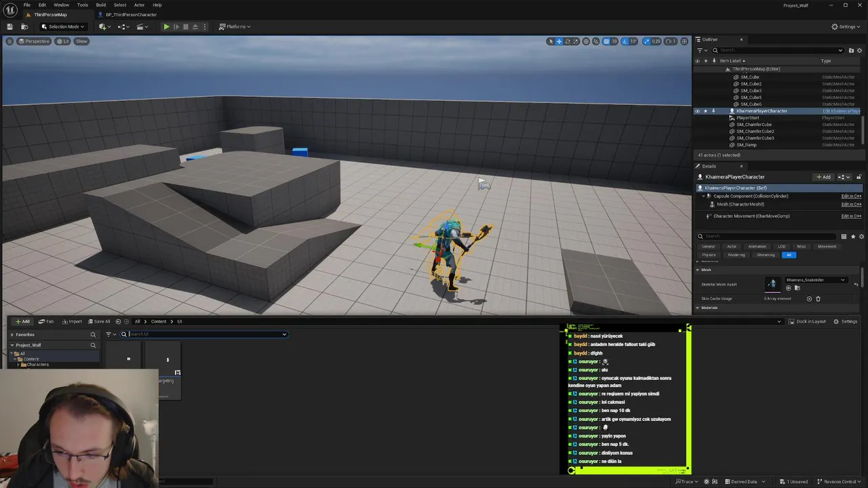Open Outliner settings gear
The image size is (868, 488).
[859, 50]
